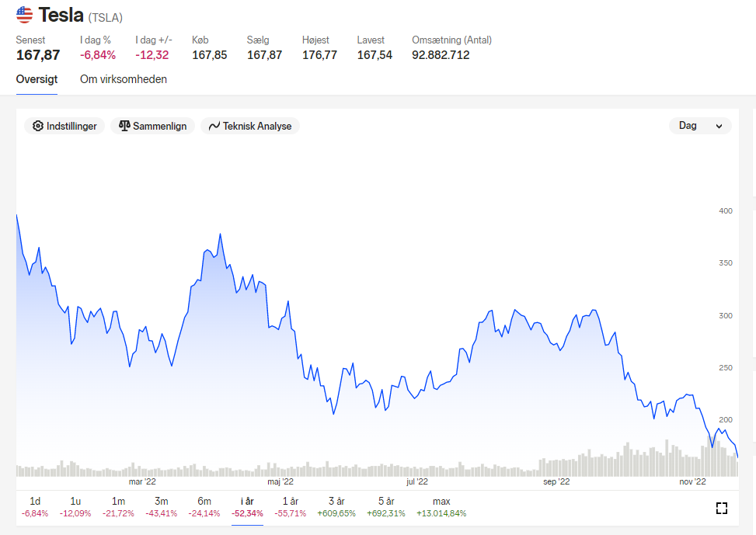Click the 350 price axis label
The image size is (756, 535).
tap(725, 262)
